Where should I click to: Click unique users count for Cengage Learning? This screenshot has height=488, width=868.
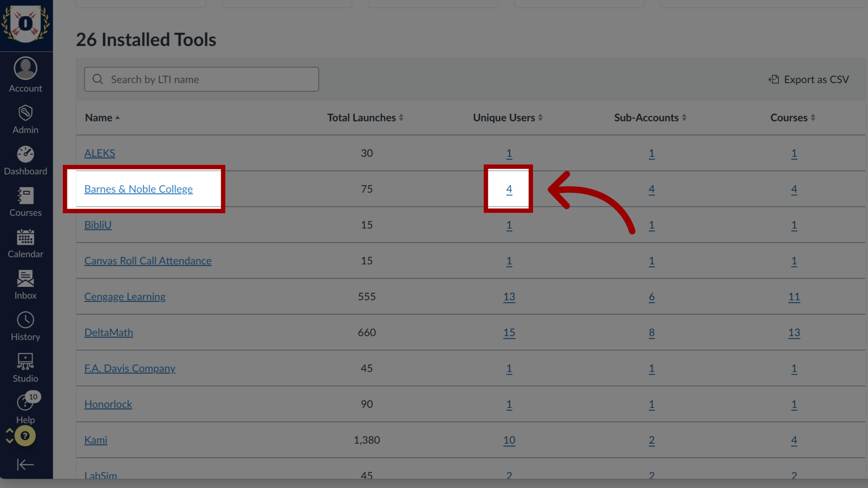508,296
